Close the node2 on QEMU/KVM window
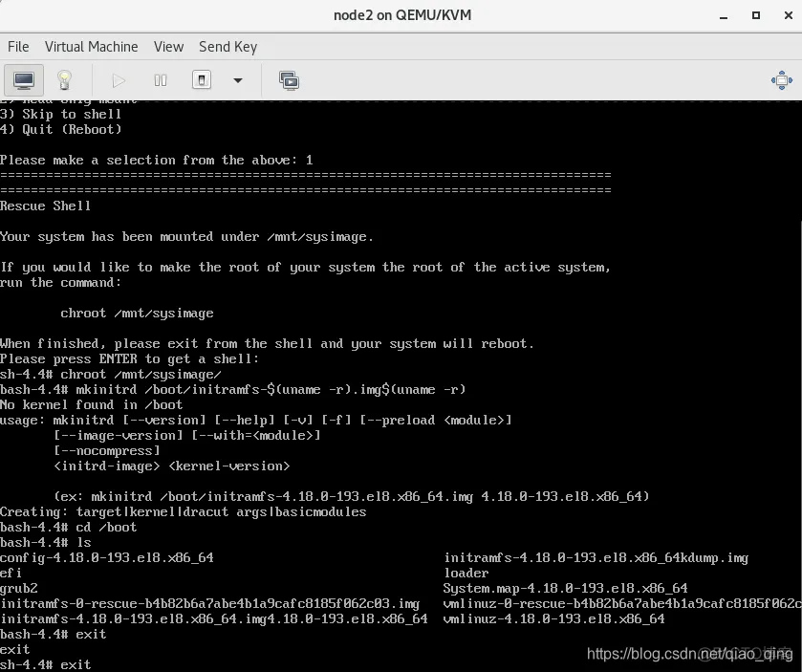The image size is (802, 672). 789,16
